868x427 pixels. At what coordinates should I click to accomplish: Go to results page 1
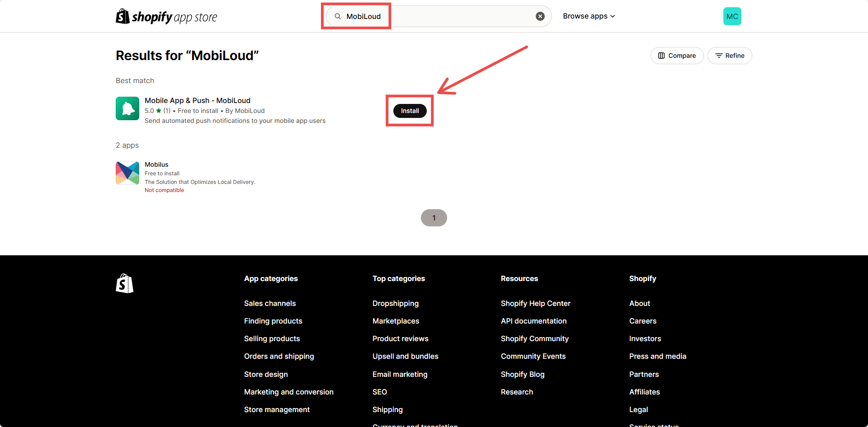coord(434,218)
